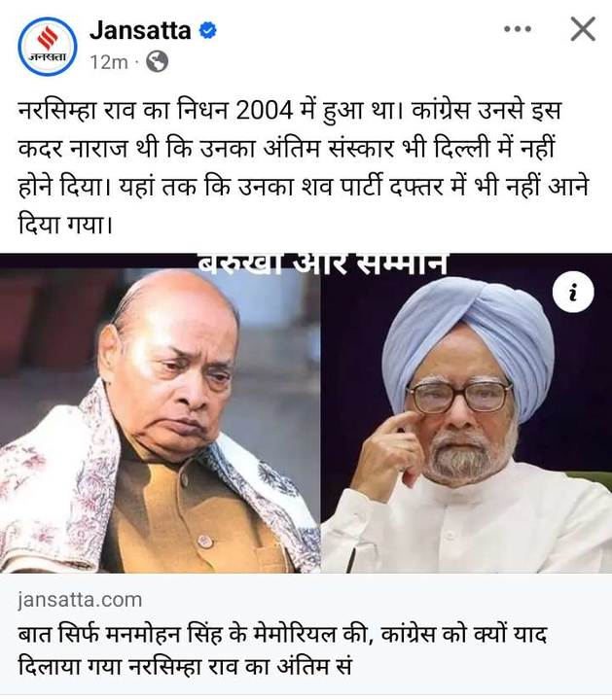Image resolution: width=612 pixels, height=700 pixels.
Task: Click the first line of the Hindi caption
Action: click(290, 110)
